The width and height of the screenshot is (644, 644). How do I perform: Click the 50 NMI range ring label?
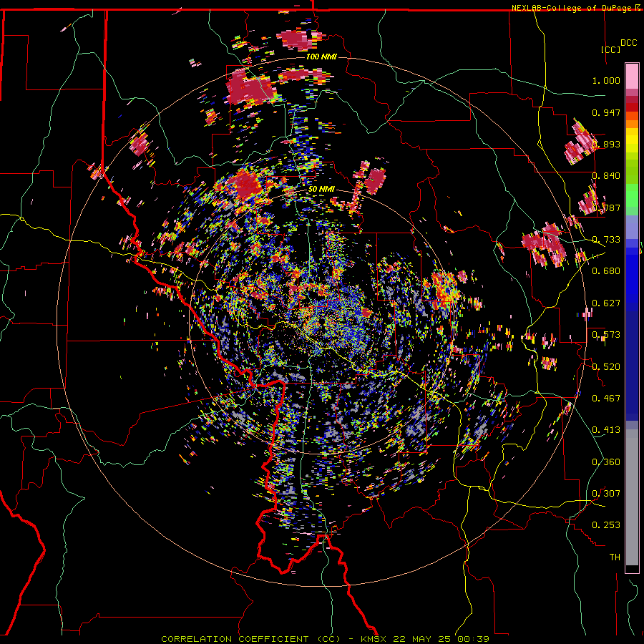pos(321,190)
